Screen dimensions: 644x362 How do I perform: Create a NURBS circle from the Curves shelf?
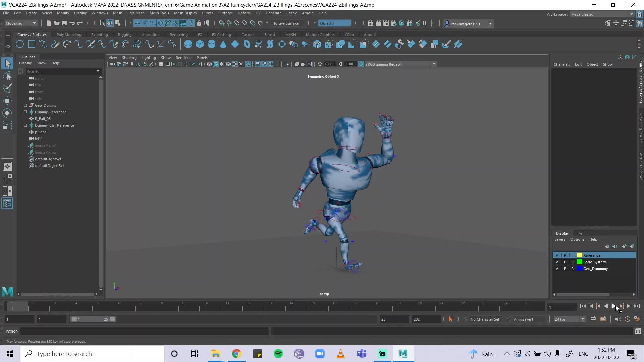pos(19,44)
